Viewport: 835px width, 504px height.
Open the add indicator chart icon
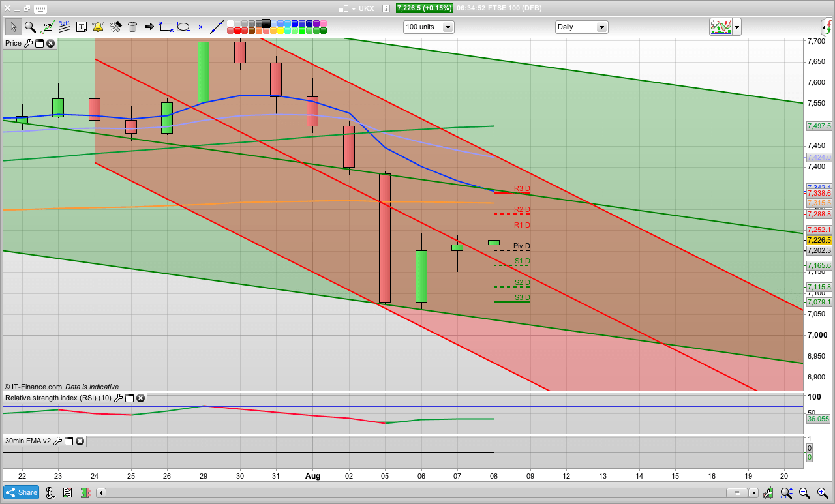[720, 27]
